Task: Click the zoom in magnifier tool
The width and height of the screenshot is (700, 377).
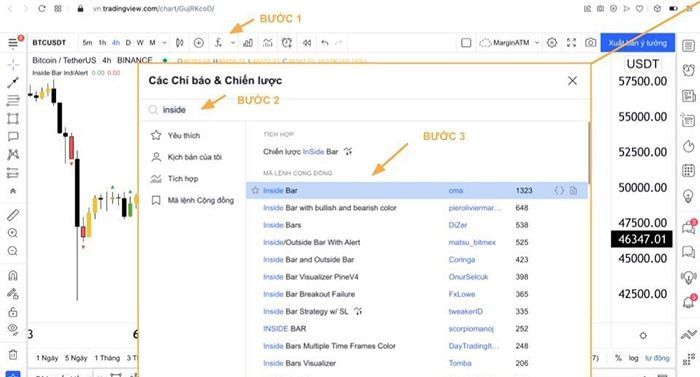Action: (x=13, y=233)
